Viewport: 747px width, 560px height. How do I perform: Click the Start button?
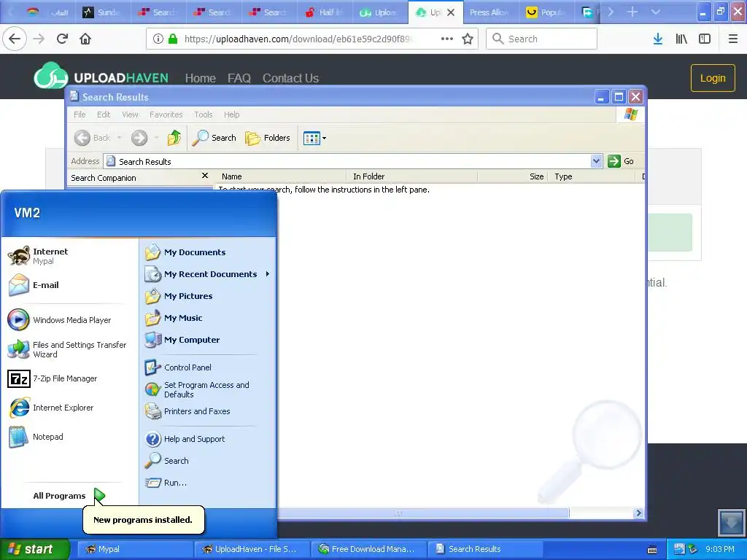[34, 549]
